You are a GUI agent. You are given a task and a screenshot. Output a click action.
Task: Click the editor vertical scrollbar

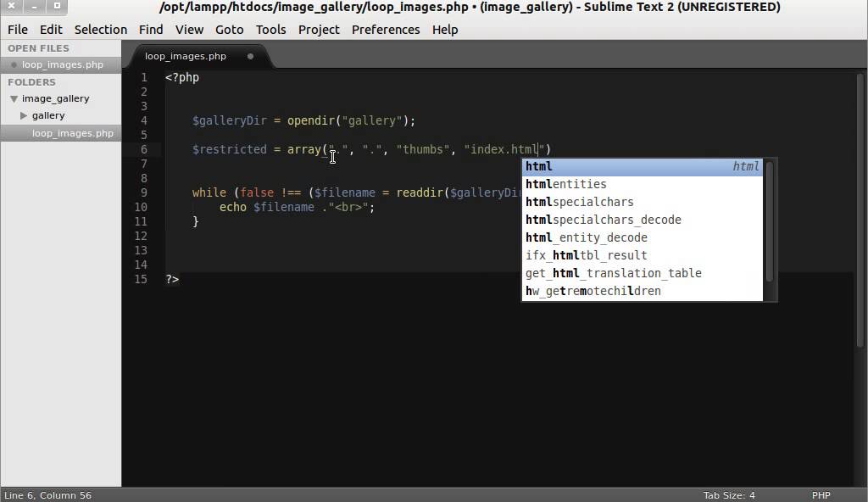coord(860,210)
